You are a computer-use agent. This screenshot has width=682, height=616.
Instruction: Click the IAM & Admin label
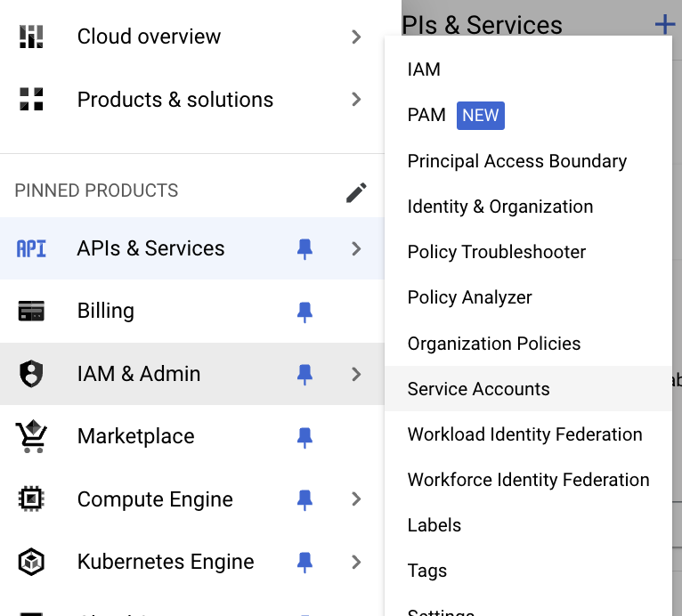[x=139, y=374]
